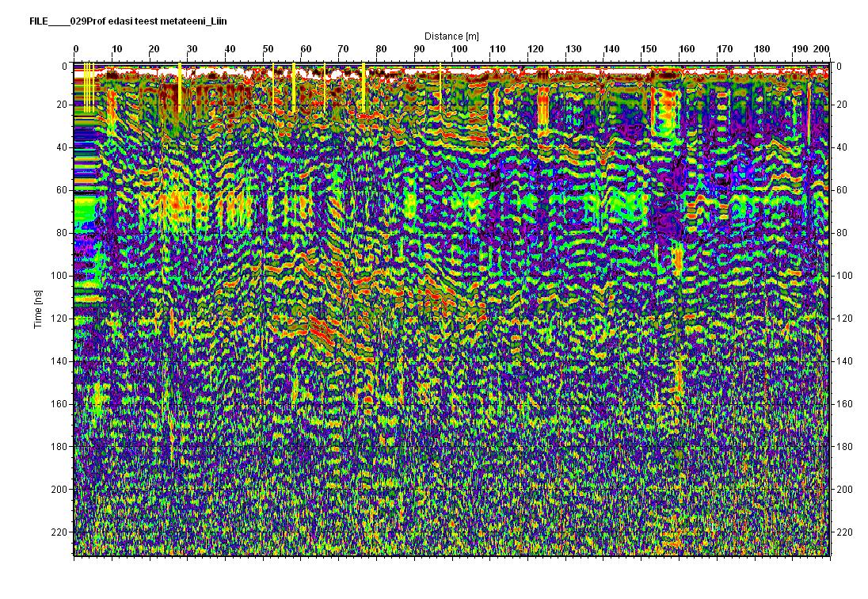Select the Distance axis tick label '90'
868x599 pixels.
point(419,48)
